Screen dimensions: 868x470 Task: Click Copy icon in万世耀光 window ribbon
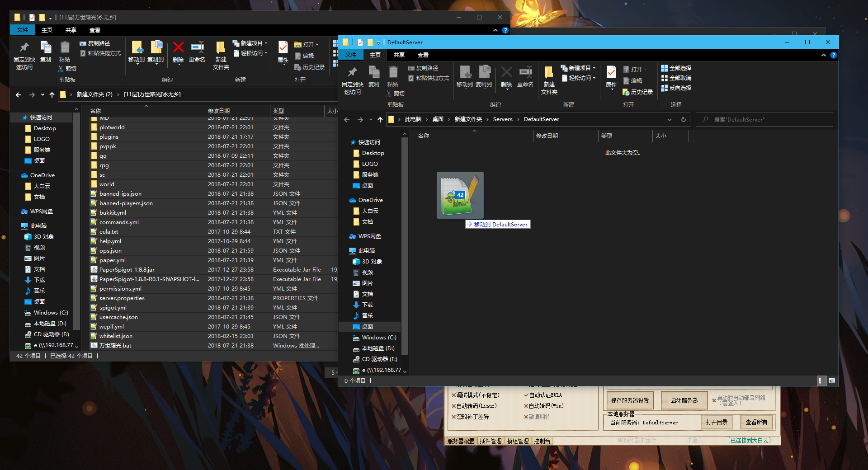pyautogui.click(x=46, y=52)
